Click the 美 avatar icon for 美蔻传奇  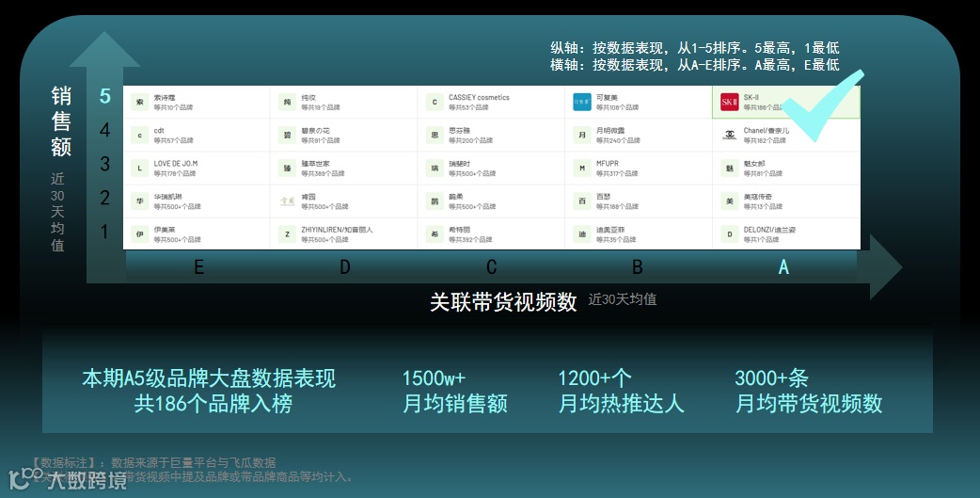click(730, 201)
